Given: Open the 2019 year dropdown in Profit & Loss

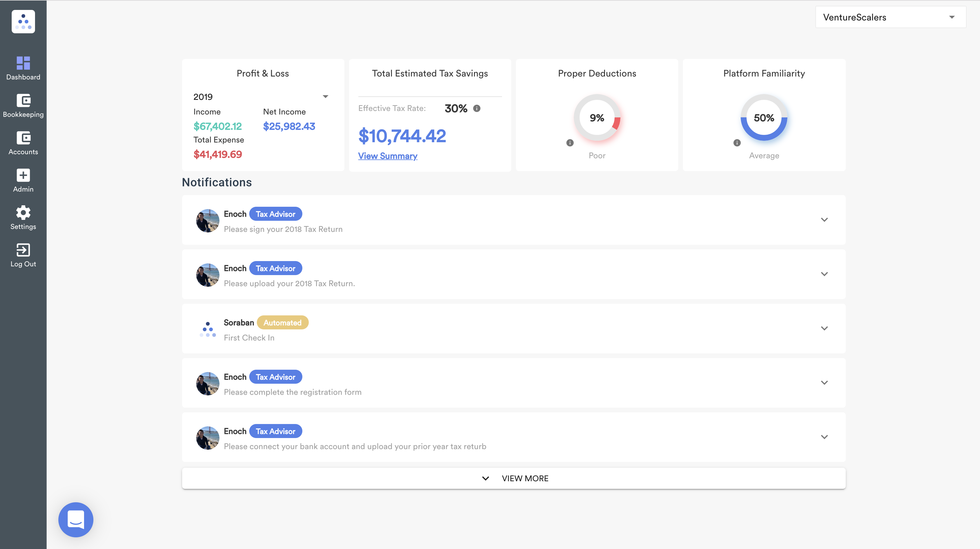Looking at the screenshot, I should (x=261, y=97).
